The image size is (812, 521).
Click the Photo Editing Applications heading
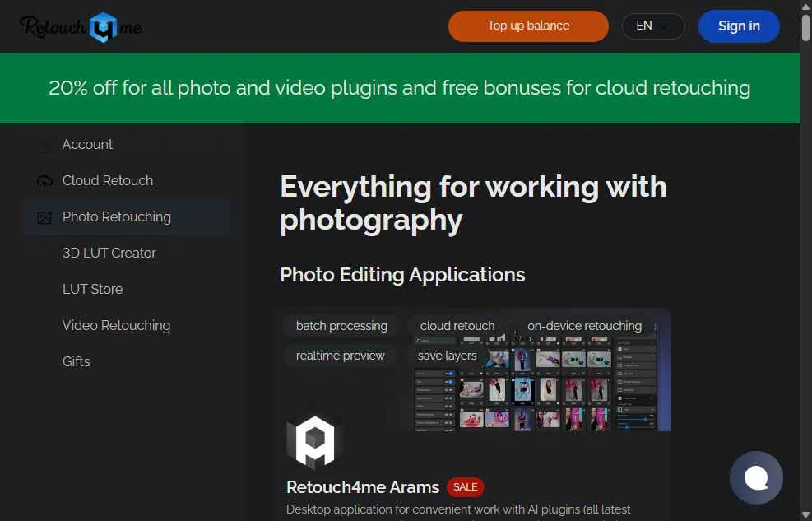(x=402, y=275)
